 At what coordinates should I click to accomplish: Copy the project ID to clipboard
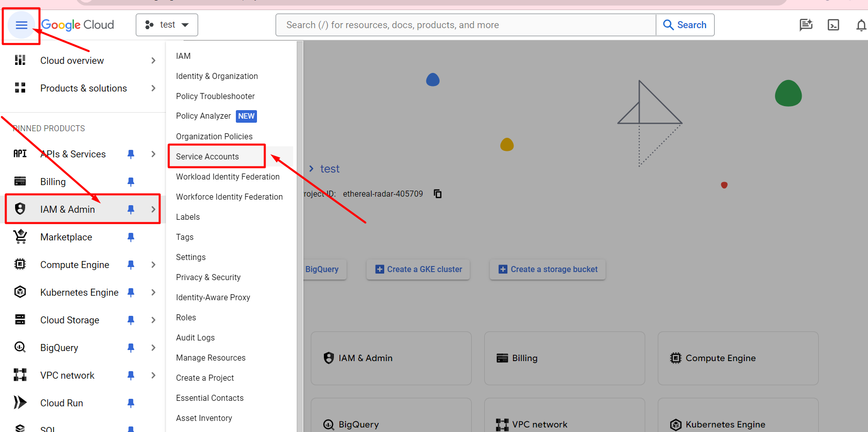(438, 194)
